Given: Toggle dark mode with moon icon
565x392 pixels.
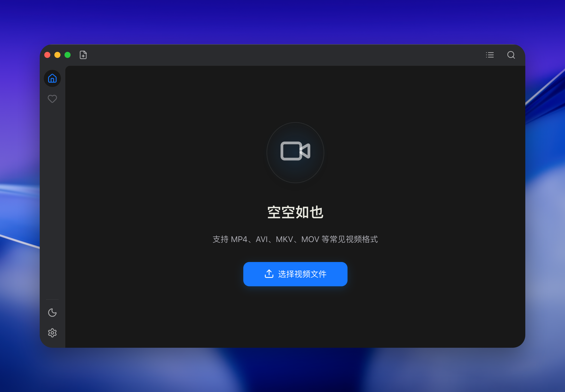Looking at the screenshot, I should pos(52,313).
